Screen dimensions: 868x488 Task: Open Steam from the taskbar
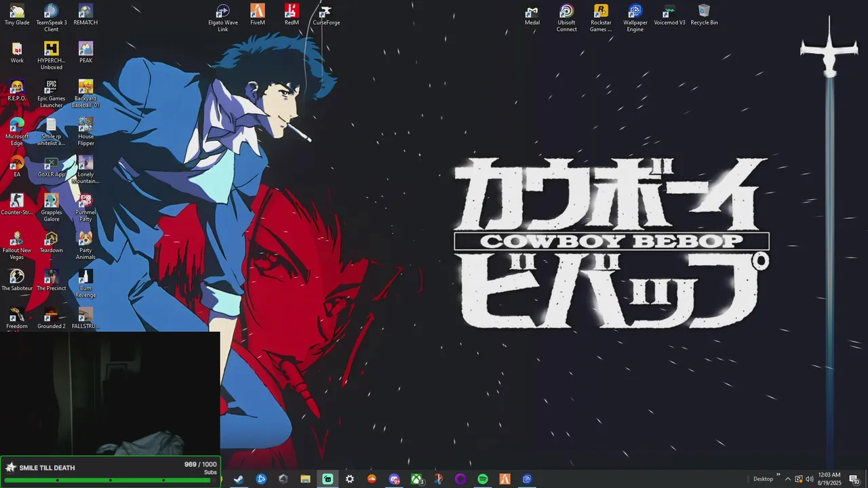pos(239,479)
